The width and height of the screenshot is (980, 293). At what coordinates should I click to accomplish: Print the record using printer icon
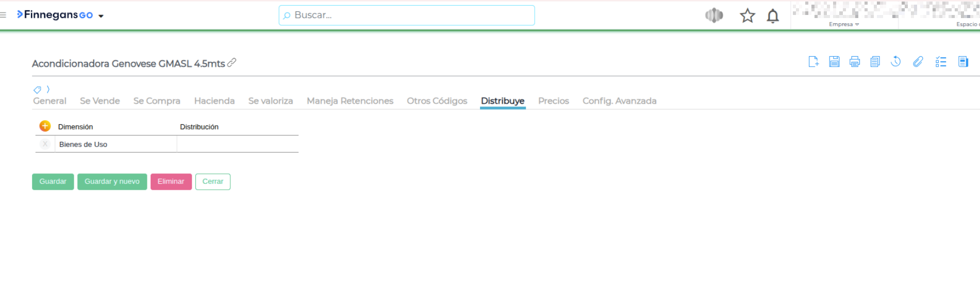pyautogui.click(x=854, y=62)
